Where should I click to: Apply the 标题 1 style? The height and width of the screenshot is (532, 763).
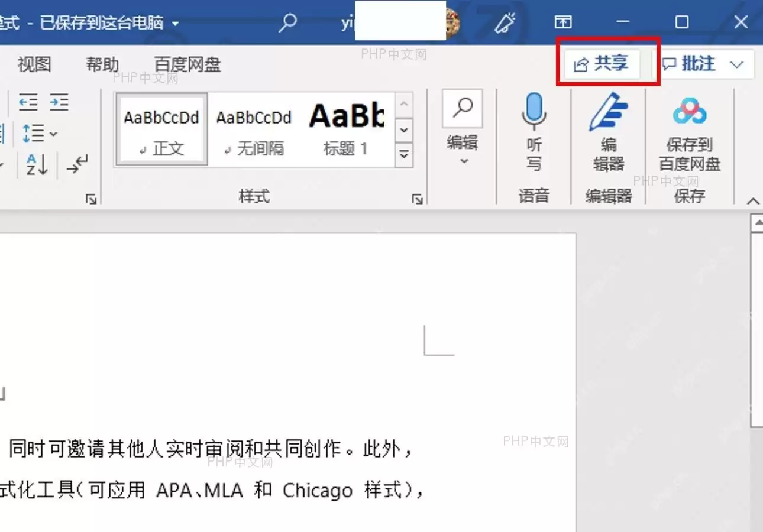(347, 129)
